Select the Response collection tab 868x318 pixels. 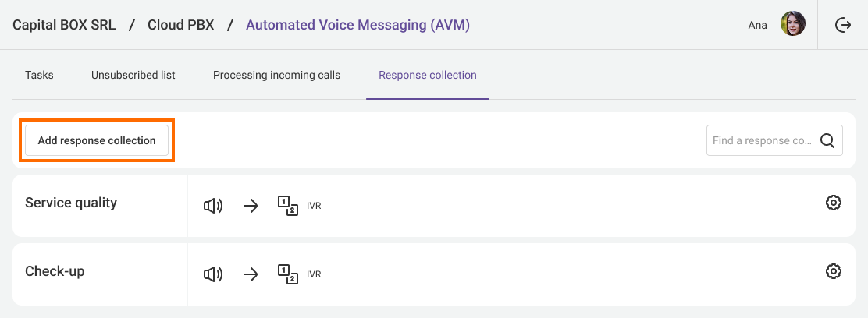point(428,76)
